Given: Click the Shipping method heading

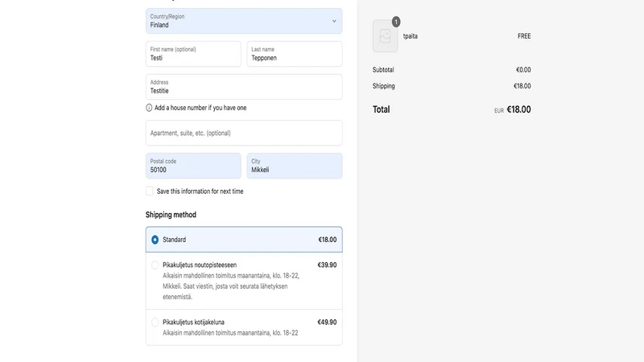Looking at the screenshot, I should [171, 215].
